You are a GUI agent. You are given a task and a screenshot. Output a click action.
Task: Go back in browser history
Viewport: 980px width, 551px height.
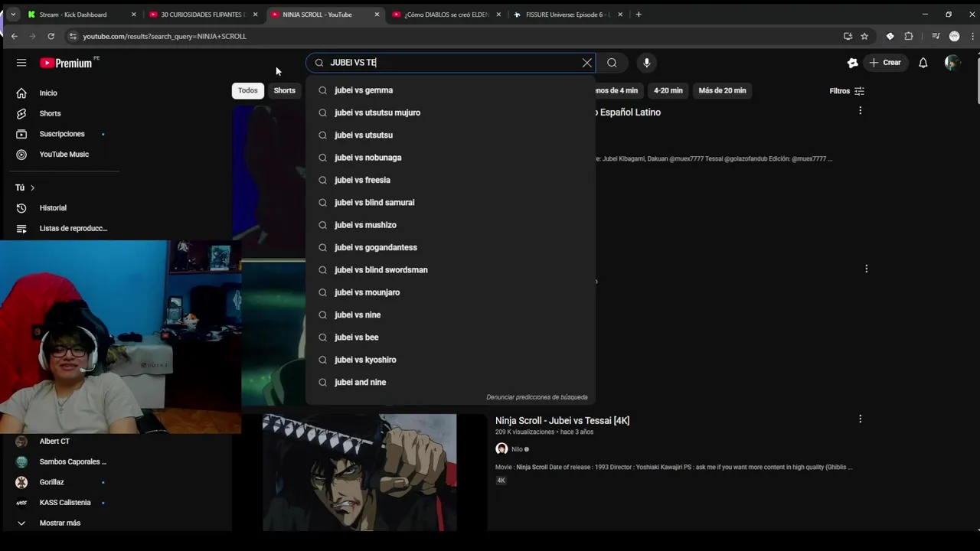(x=14, y=36)
